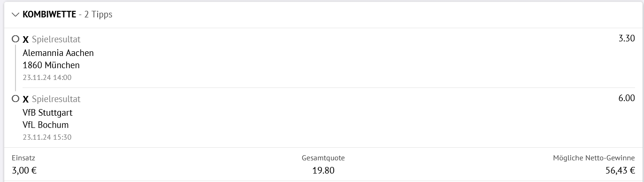
Task: Select the bold X of first tip
Action: 26,40
